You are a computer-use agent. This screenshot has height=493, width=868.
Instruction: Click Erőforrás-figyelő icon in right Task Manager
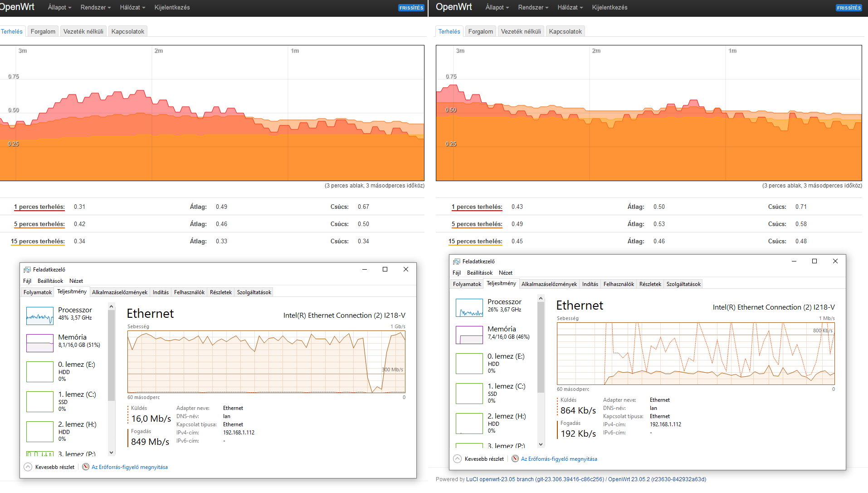[515, 458]
